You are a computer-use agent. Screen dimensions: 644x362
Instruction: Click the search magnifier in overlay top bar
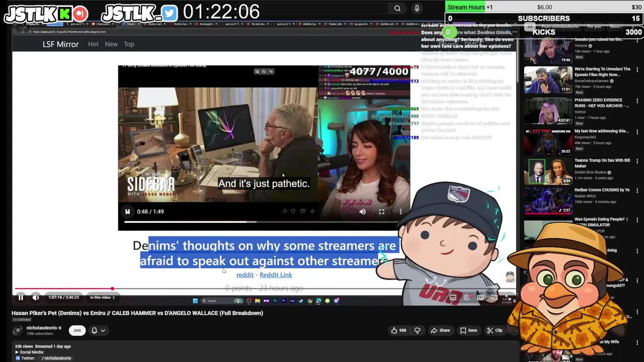tap(397, 8)
